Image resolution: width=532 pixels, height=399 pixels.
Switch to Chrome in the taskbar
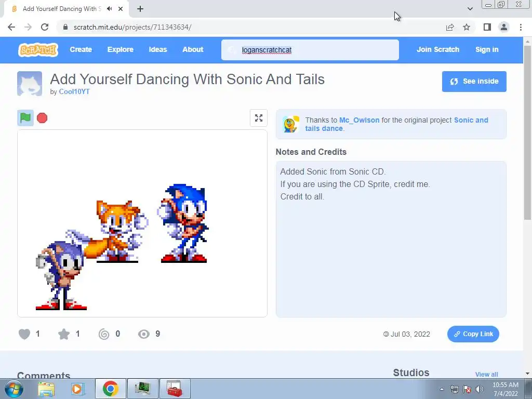tap(111, 389)
